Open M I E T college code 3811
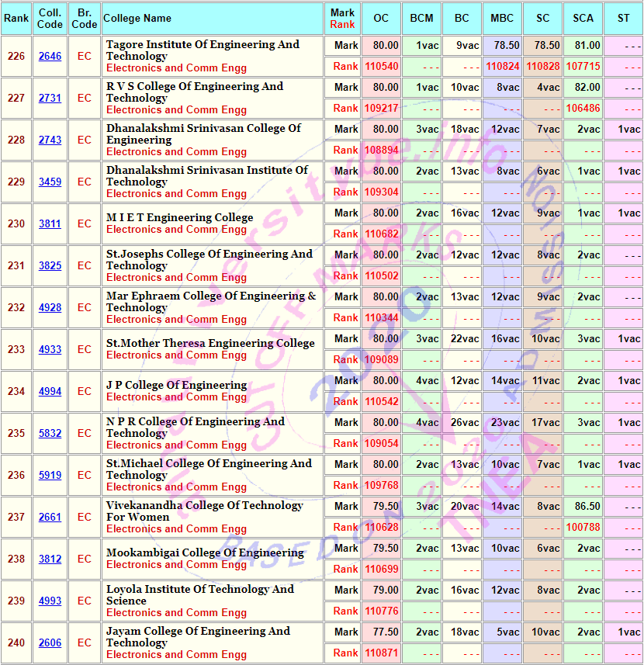 tap(50, 223)
